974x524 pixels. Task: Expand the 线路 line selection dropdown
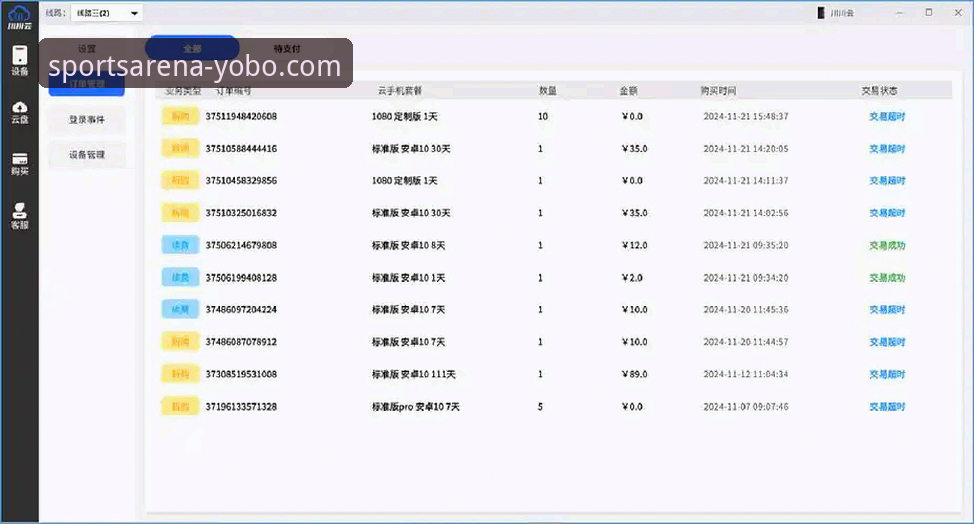(134, 13)
